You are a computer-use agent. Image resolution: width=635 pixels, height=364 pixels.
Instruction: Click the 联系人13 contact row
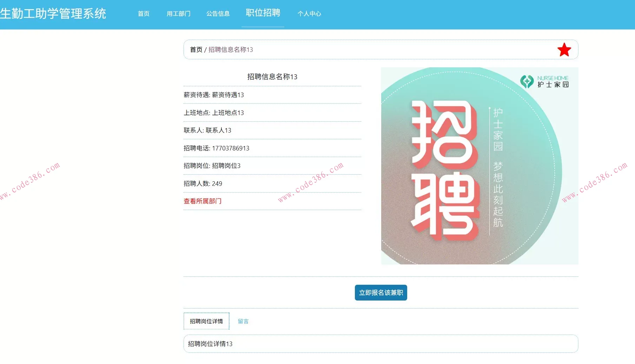tap(207, 130)
